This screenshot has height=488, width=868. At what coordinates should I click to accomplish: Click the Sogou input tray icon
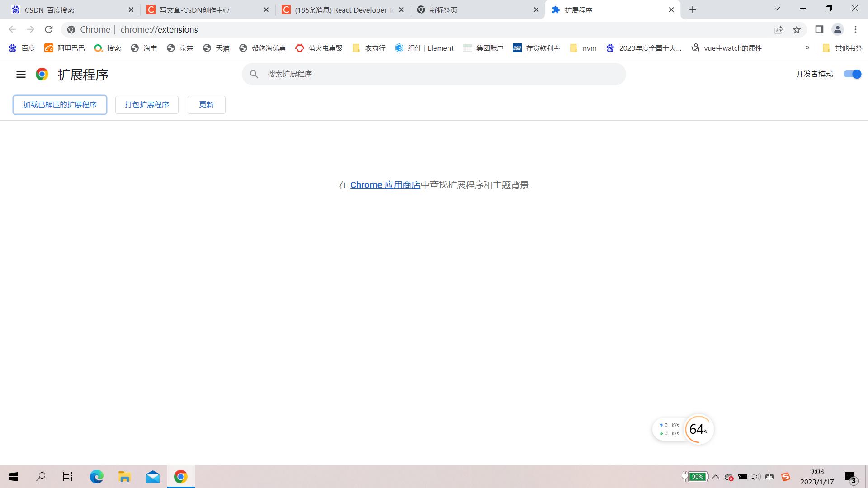[786, 477]
